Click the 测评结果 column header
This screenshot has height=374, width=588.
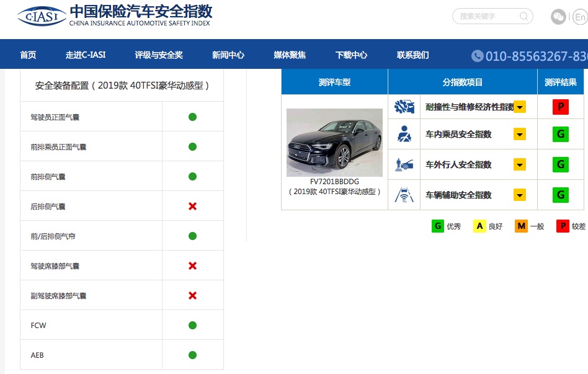tap(561, 82)
